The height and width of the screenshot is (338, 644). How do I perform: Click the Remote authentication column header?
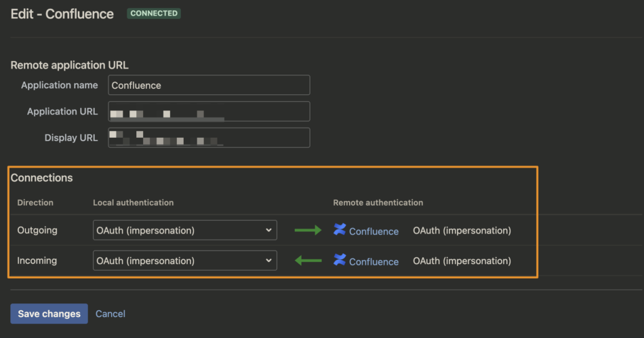point(378,203)
